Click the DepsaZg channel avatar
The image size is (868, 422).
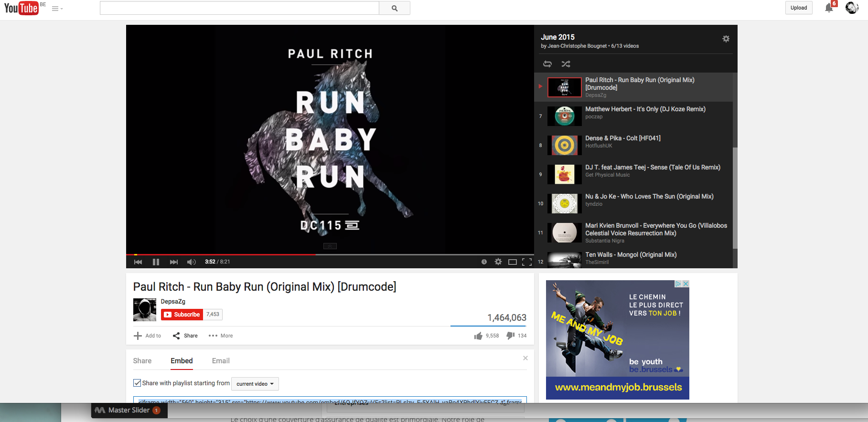click(x=145, y=310)
